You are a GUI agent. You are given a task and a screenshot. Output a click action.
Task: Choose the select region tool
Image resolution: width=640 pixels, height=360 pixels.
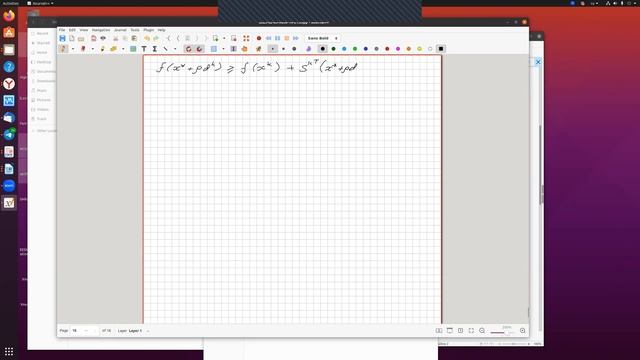(x=214, y=49)
